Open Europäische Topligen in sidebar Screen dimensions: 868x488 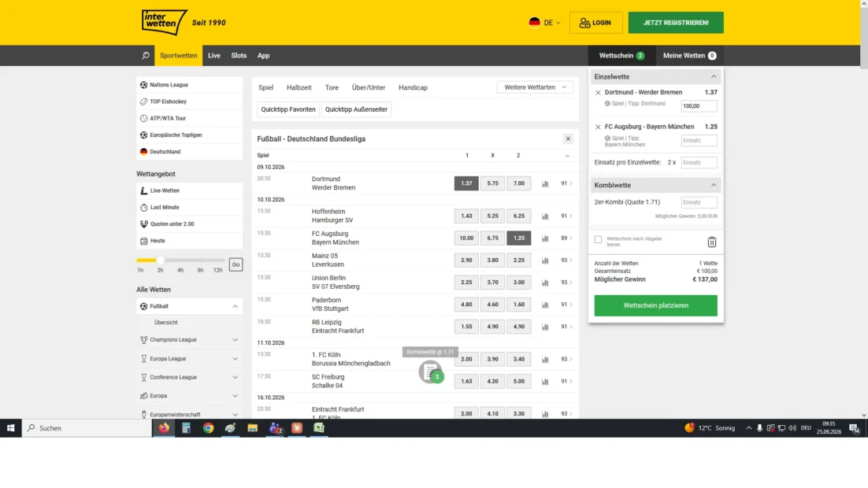point(189,135)
